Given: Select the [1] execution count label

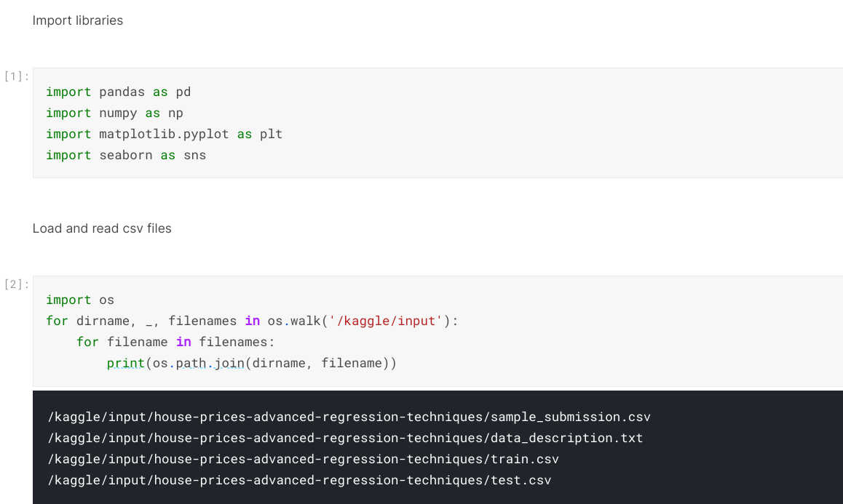Looking at the screenshot, I should point(16,76).
